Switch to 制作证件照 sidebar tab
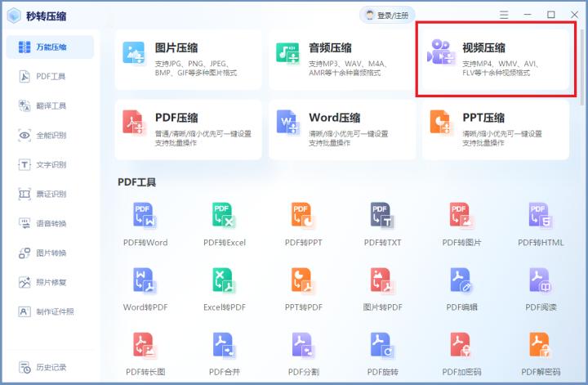588x385 pixels. click(50, 311)
